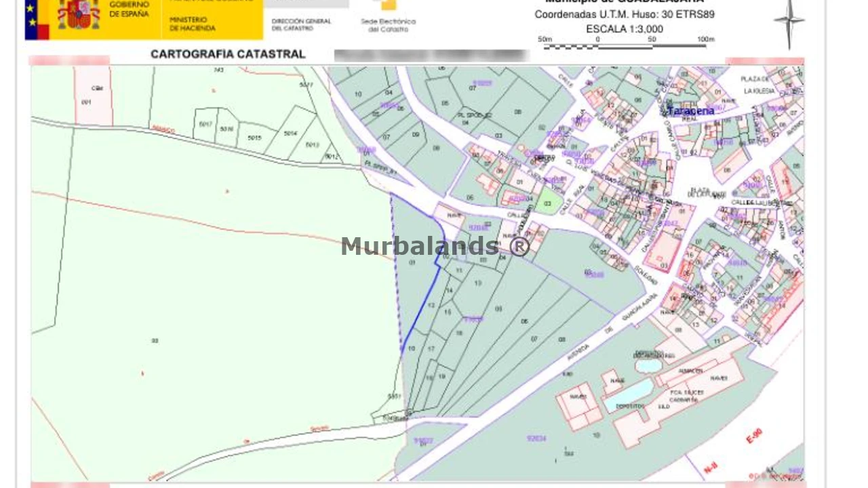Click the PLAZA DE LA IGLESIA label

point(757,85)
